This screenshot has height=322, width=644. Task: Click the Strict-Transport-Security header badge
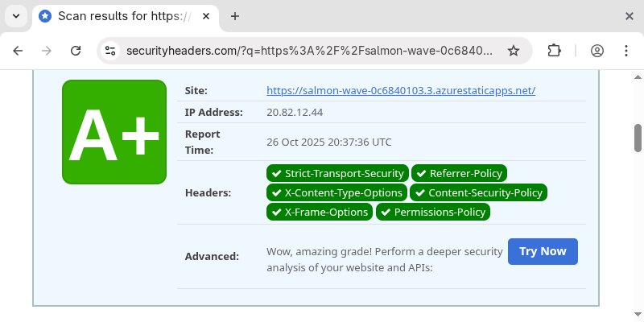[337, 173]
